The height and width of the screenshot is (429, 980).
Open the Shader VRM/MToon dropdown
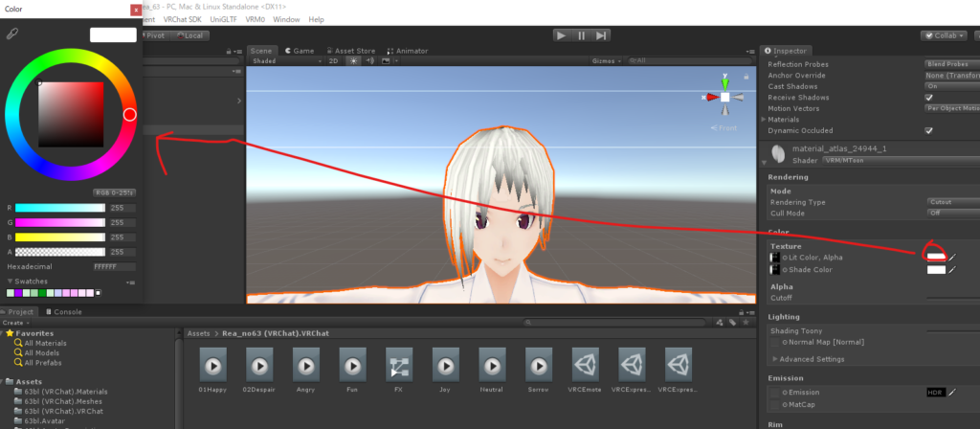coord(901,161)
